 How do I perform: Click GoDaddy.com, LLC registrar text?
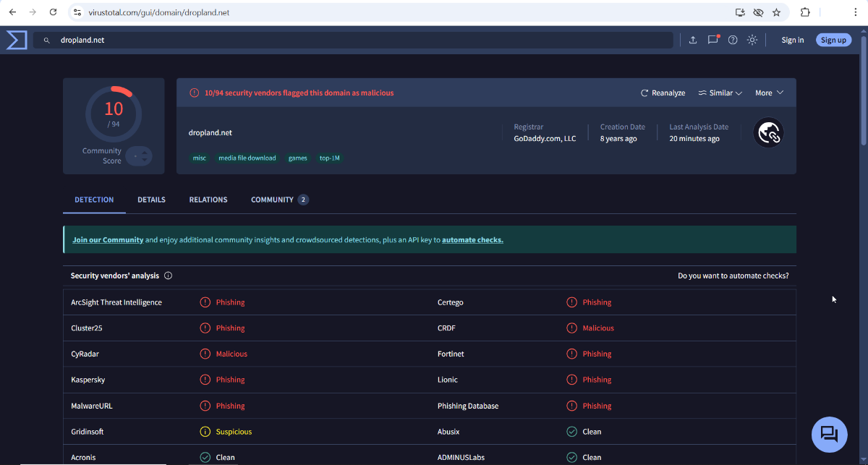545,139
